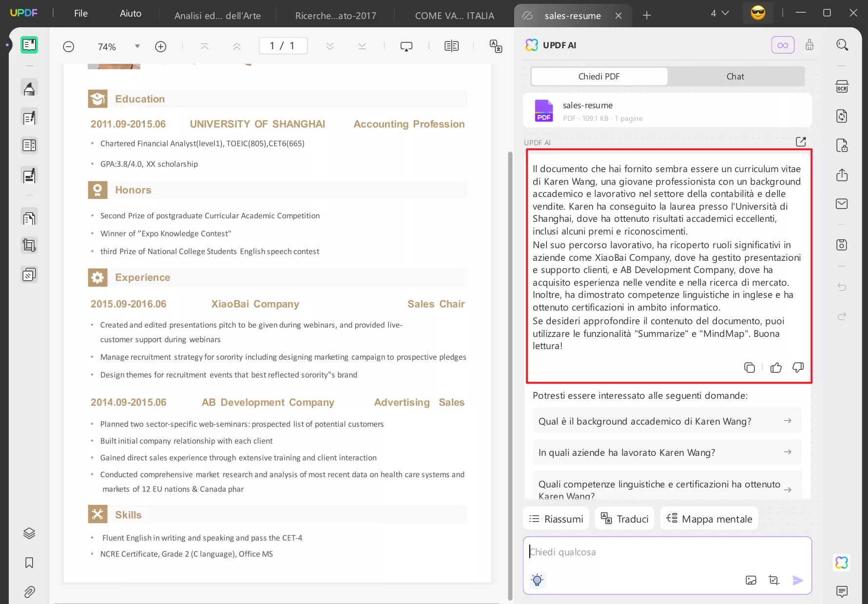
Task: Open the layers panel icon
Action: tap(29, 533)
